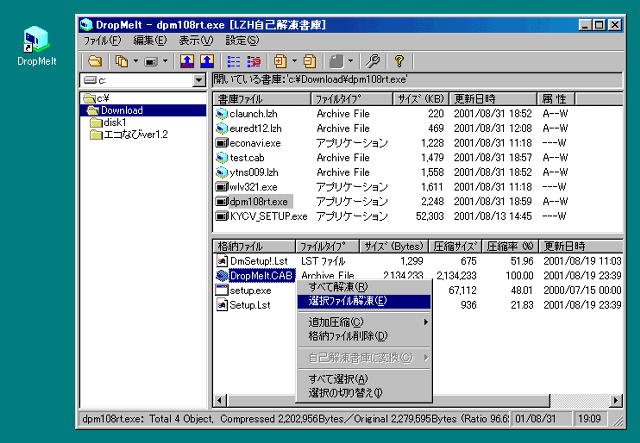Choose すべて解凍(R) in the context menu
Viewport: 640px width, 443px height.
[x=364, y=287]
